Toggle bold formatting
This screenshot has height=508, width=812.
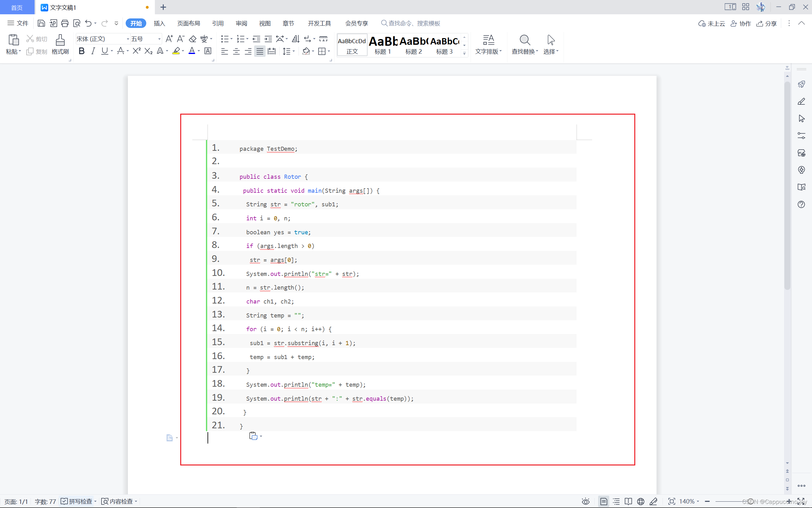tap(82, 51)
